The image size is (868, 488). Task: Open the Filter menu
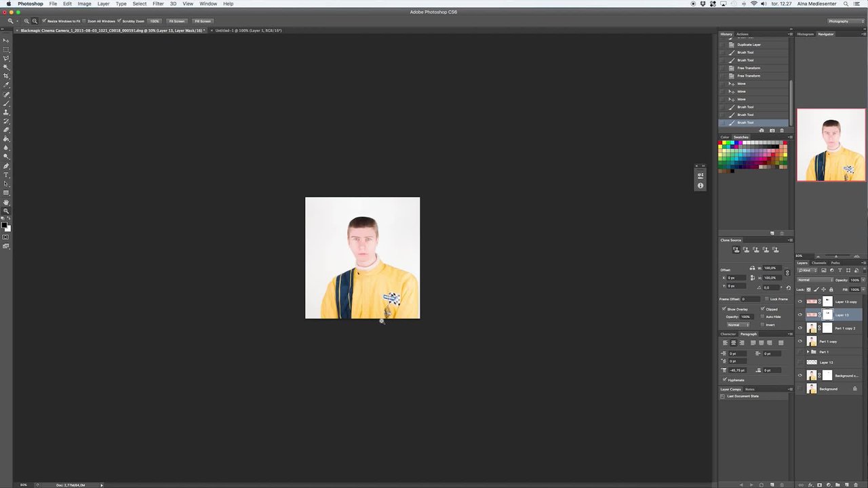coord(158,4)
